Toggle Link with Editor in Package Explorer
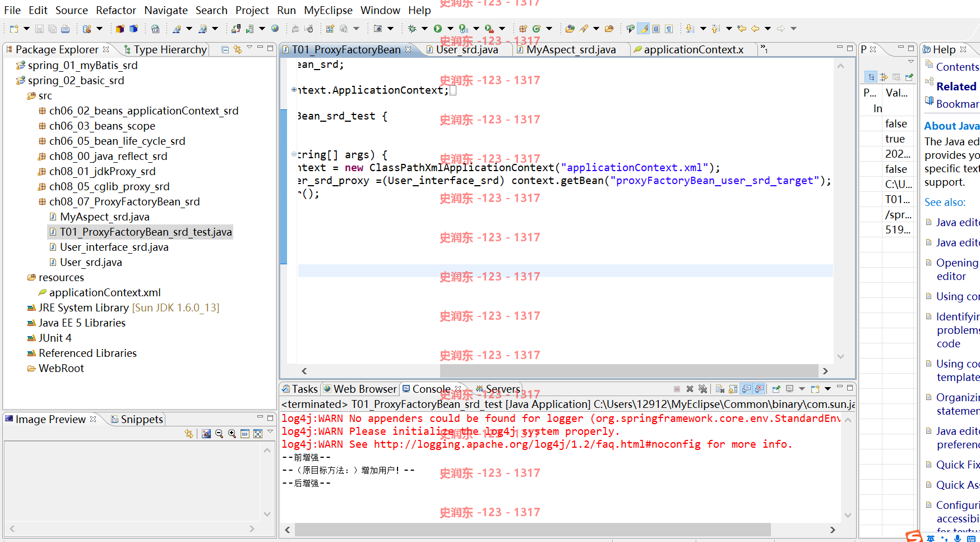This screenshot has width=980, height=542. (238, 49)
